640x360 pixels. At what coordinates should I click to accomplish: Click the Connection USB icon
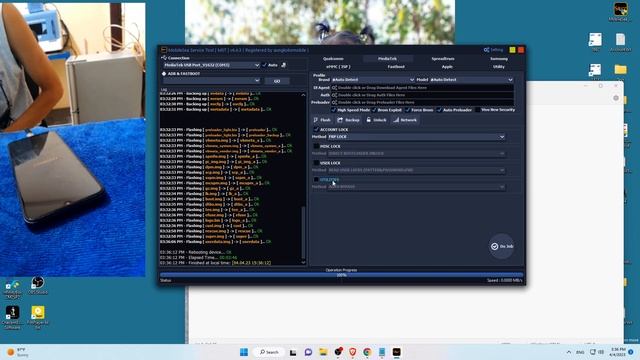tap(164, 58)
